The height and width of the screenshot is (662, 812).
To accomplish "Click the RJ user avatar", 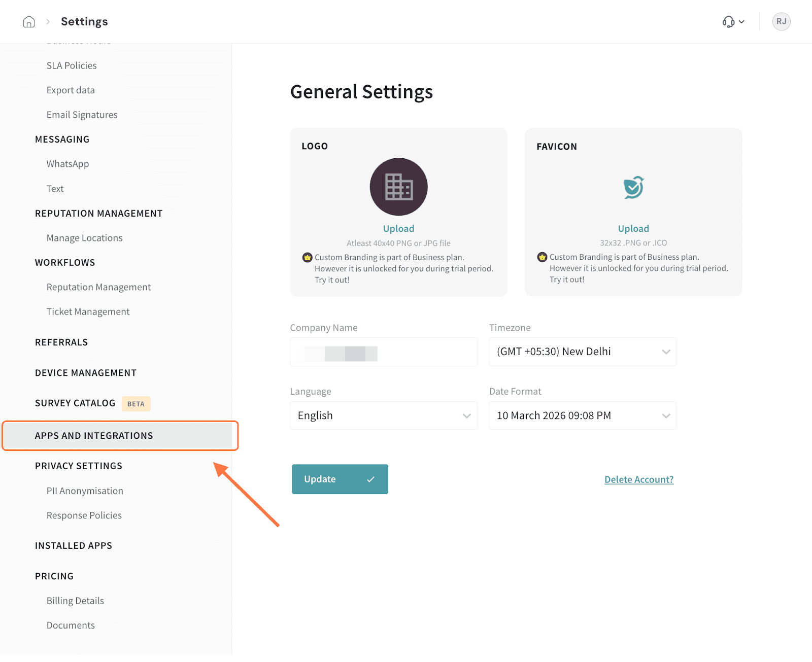I will (x=781, y=22).
